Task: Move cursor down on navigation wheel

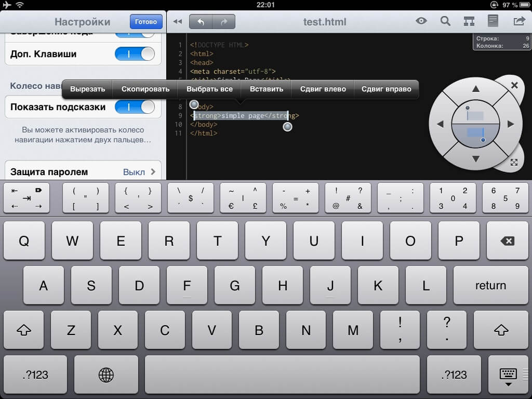Action: (x=476, y=159)
